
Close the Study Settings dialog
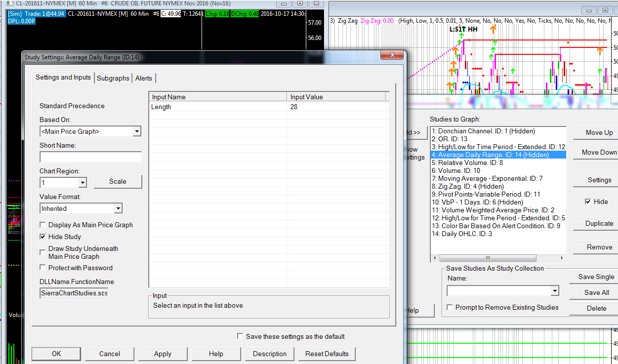pos(392,55)
